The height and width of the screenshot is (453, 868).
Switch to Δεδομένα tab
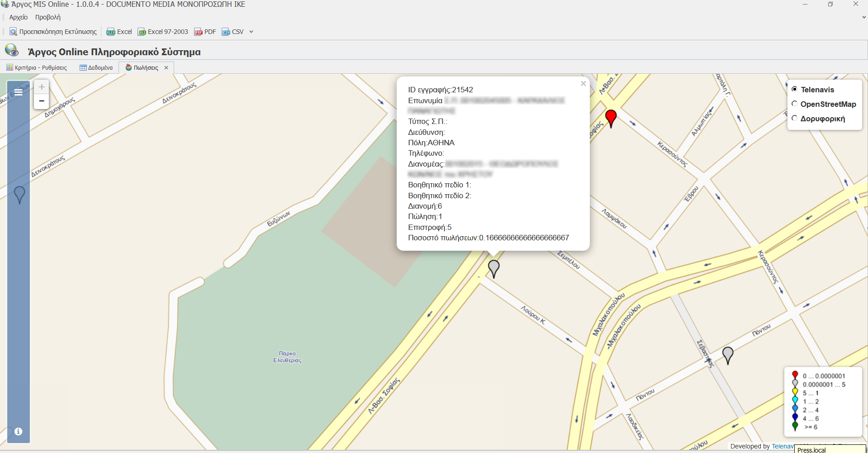pyautogui.click(x=96, y=67)
